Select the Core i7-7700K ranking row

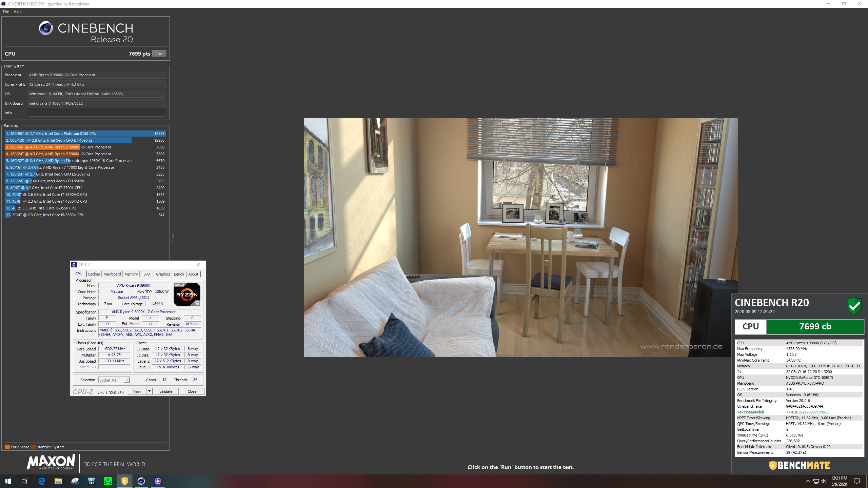85,188
